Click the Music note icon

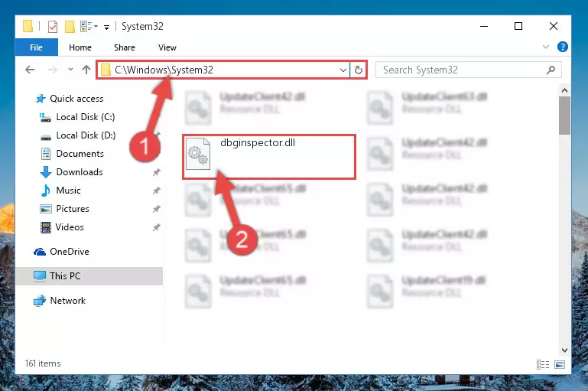click(x=45, y=191)
